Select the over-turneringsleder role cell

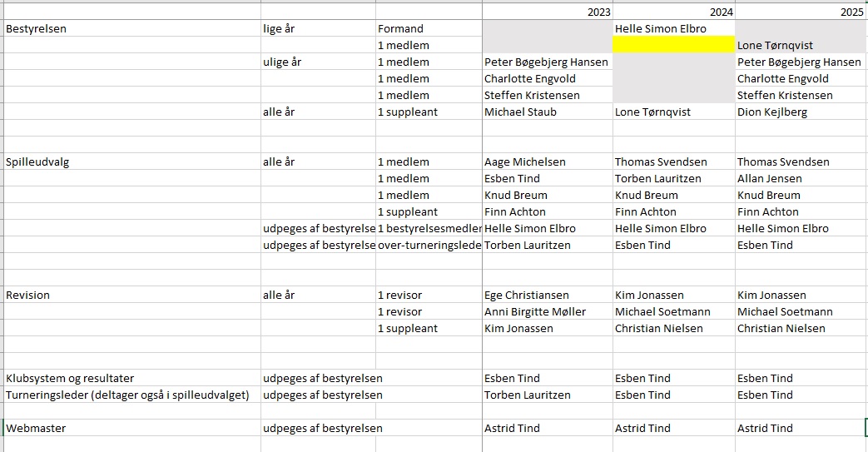tap(429, 245)
